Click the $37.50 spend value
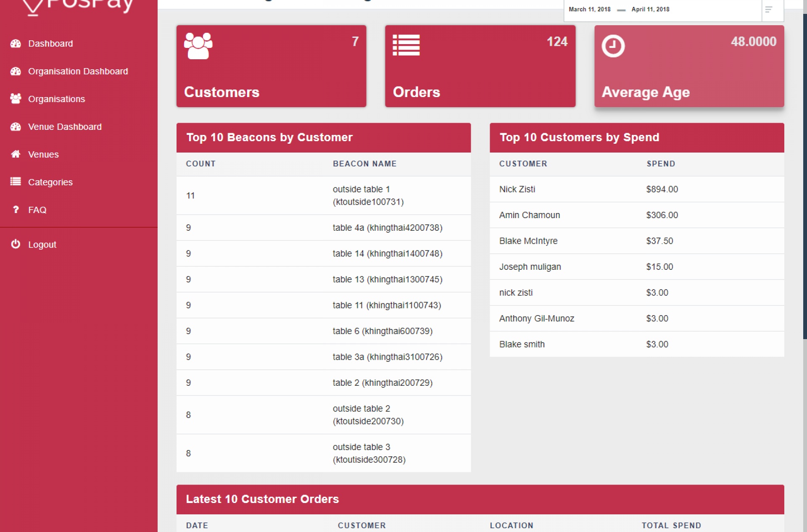The height and width of the screenshot is (532, 807). coord(659,241)
